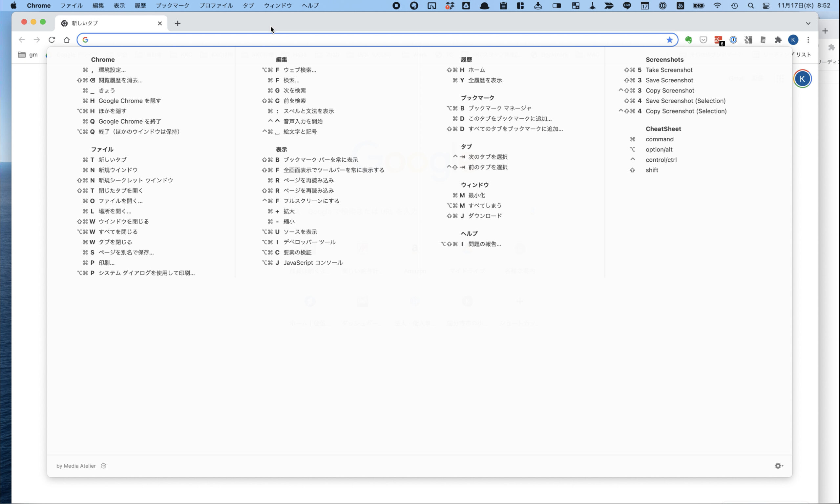Open the 編集 menu in menu bar
Image resolution: width=840 pixels, height=504 pixels.
click(x=98, y=6)
